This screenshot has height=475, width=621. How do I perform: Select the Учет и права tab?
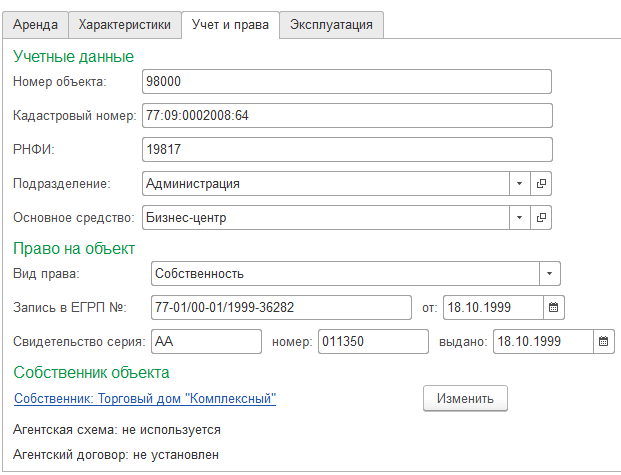(230, 25)
